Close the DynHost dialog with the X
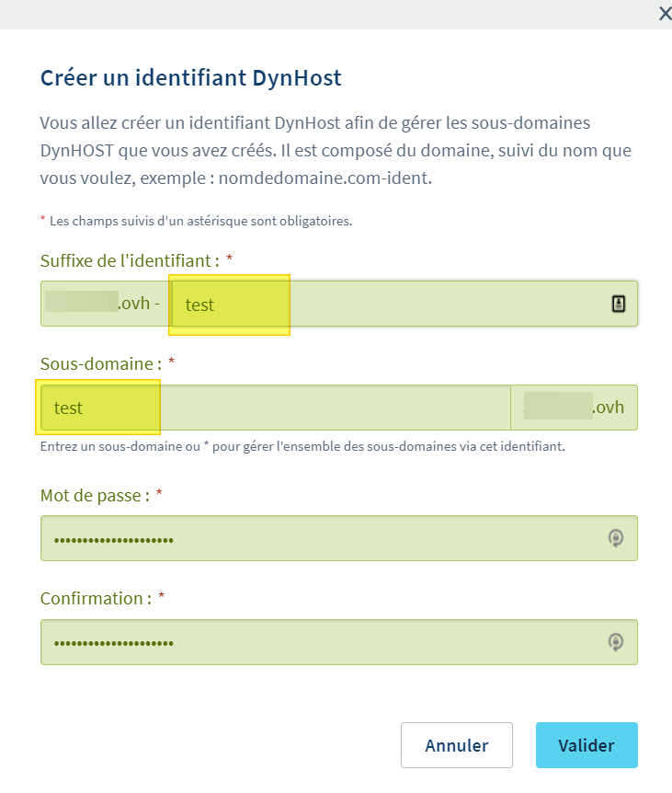This screenshot has width=672, height=793. click(x=665, y=13)
